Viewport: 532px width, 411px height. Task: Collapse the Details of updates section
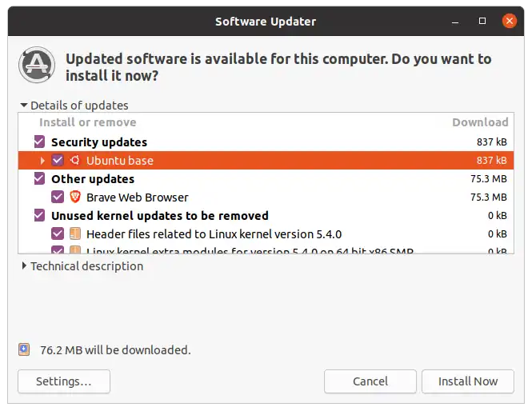(24, 105)
